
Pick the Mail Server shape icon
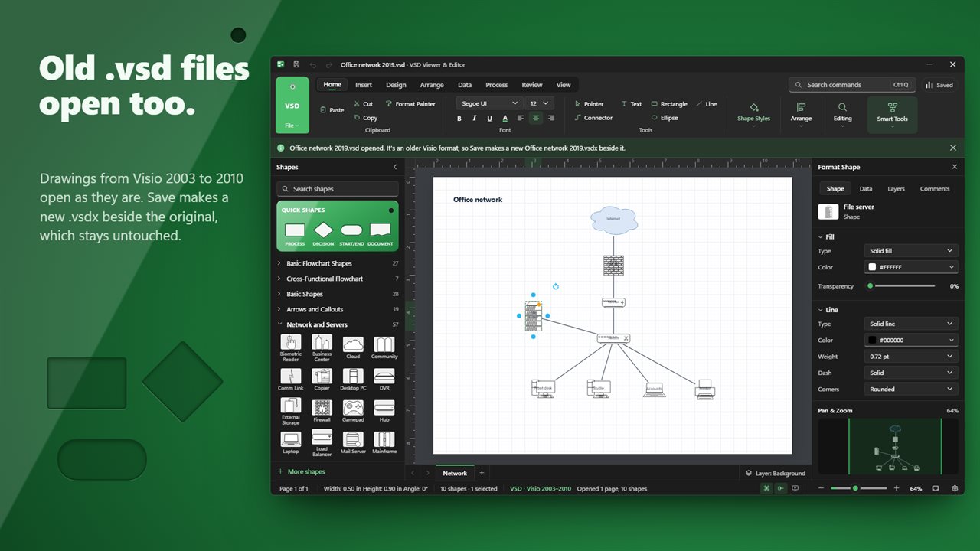[x=353, y=442]
